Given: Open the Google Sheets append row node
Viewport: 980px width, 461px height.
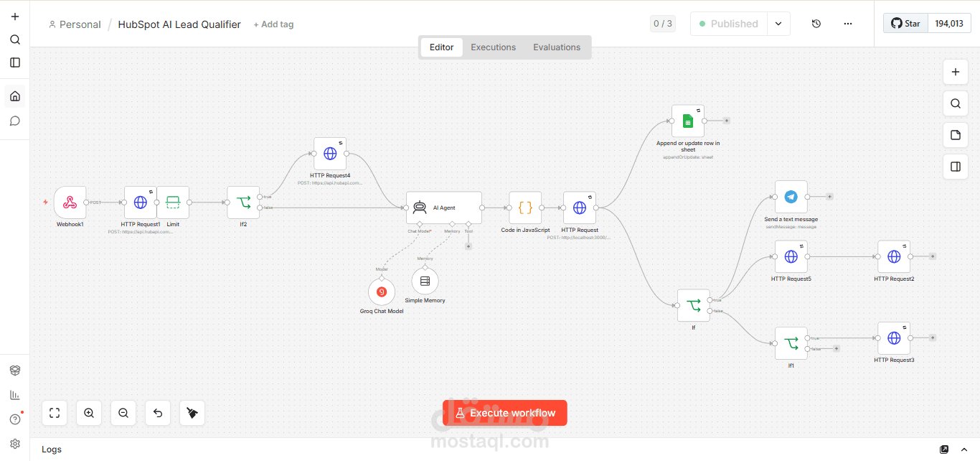Looking at the screenshot, I should coord(688,121).
